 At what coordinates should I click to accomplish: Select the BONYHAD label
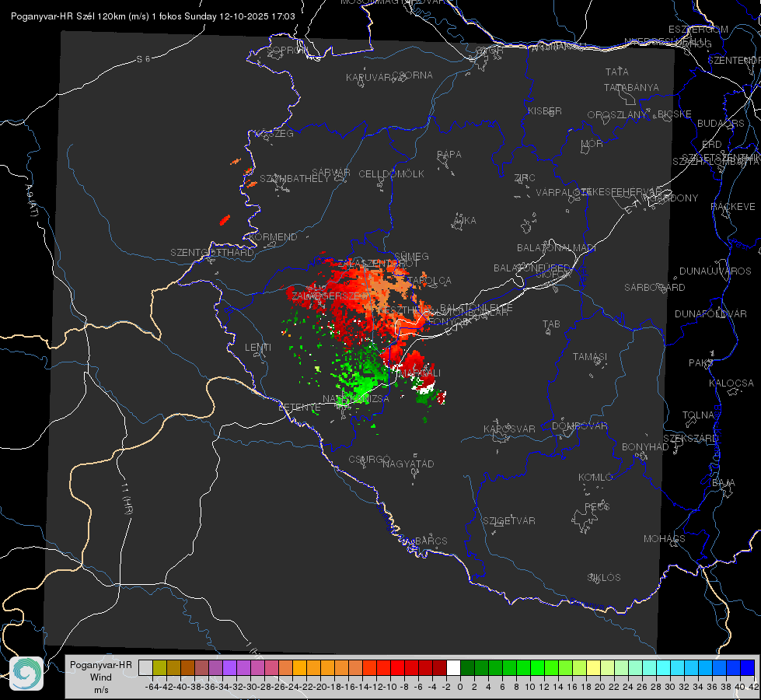pyautogui.click(x=645, y=447)
